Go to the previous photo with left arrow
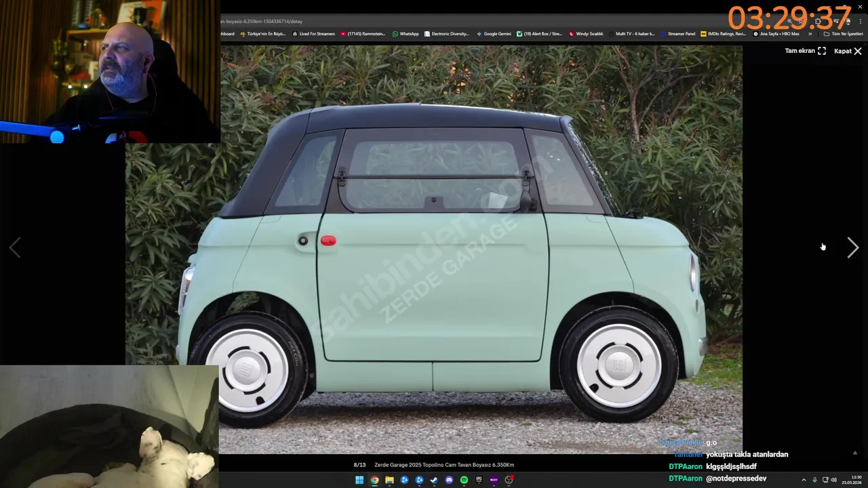 tap(15, 248)
